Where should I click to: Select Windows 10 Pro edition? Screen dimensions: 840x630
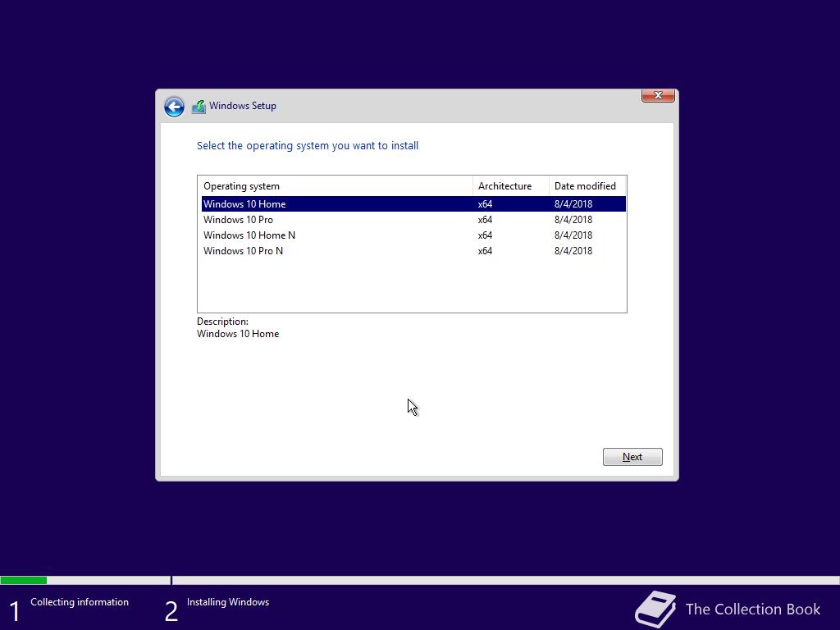[413, 220]
